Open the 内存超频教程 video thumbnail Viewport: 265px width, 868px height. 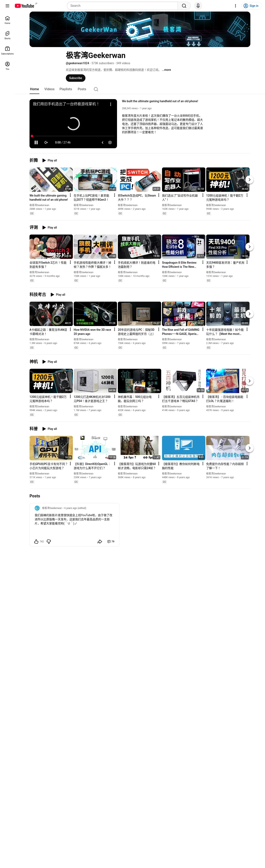pos(228,448)
